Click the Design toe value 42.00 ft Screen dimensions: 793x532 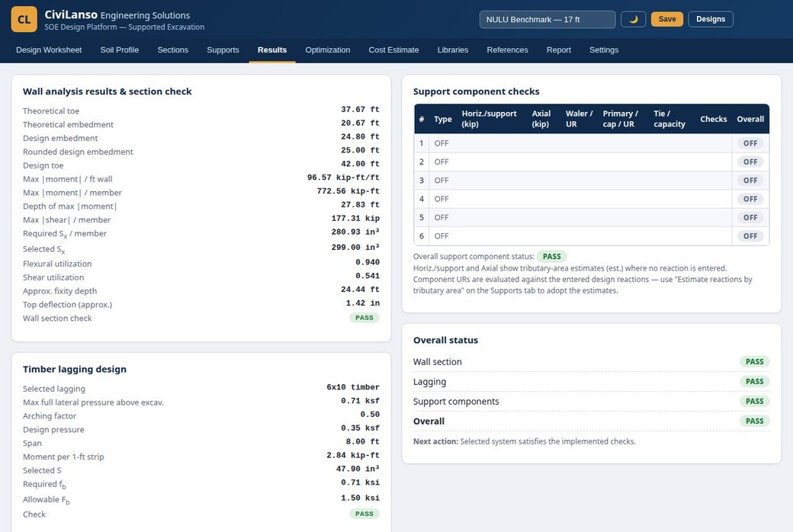(x=360, y=164)
